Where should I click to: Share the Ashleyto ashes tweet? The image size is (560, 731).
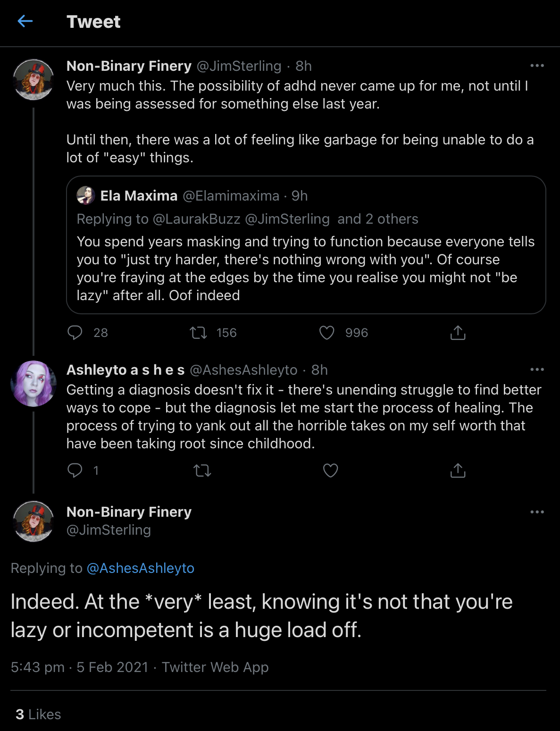click(x=458, y=471)
